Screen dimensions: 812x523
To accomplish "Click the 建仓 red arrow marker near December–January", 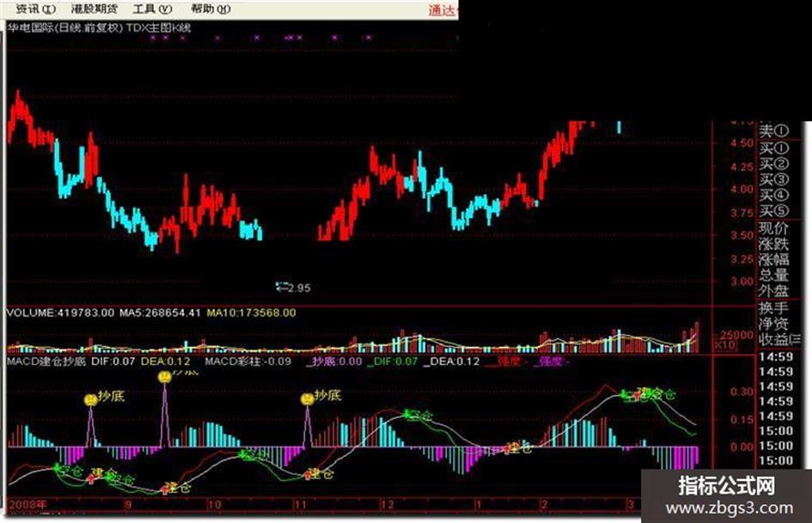I will click(x=508, y=449).
